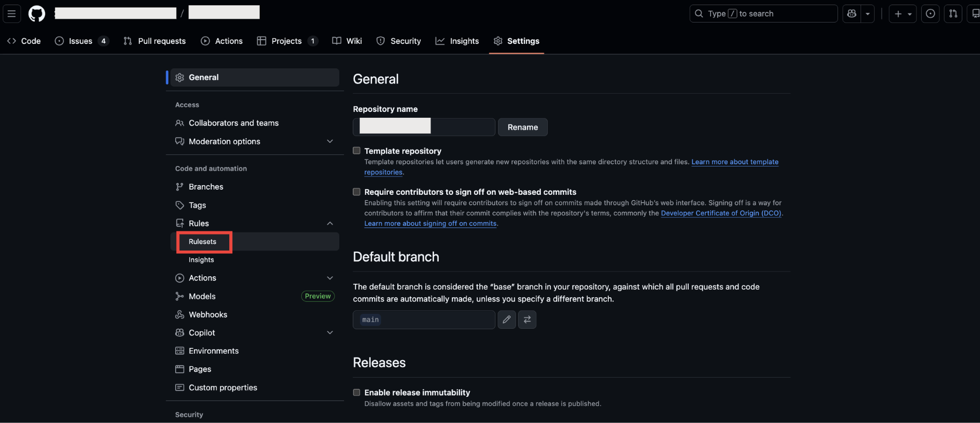Enable Template repository checkbox
Image resolution: width=980 pixels, height=423 pixels.
click(357, 150)
